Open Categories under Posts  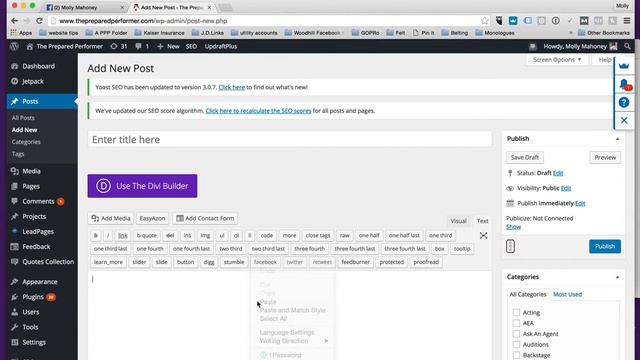pyautogui.click(x=26, y=142)
